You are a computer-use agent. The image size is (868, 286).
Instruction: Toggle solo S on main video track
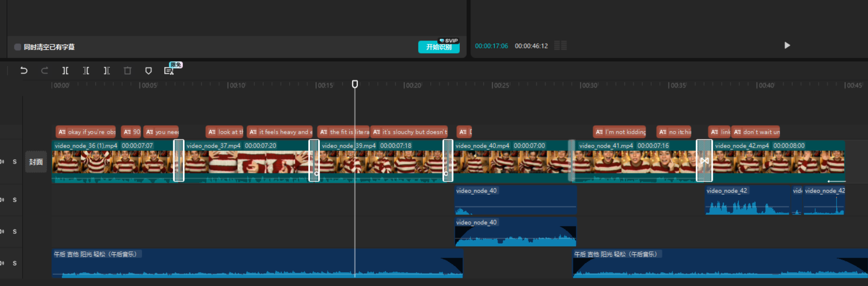(x=15, y=162)
